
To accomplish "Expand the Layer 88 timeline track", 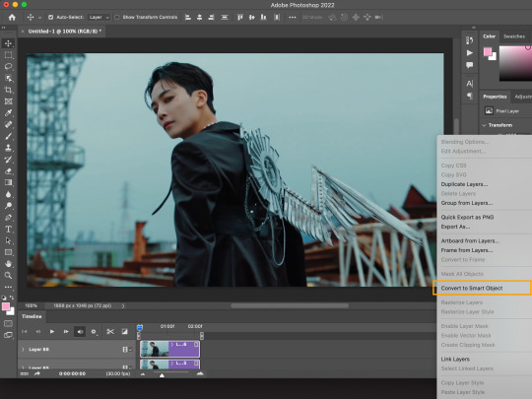I will tap(23, 349).
